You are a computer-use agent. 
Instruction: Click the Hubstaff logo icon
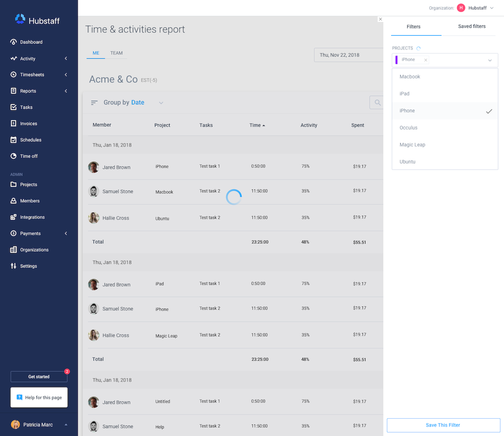20,19
